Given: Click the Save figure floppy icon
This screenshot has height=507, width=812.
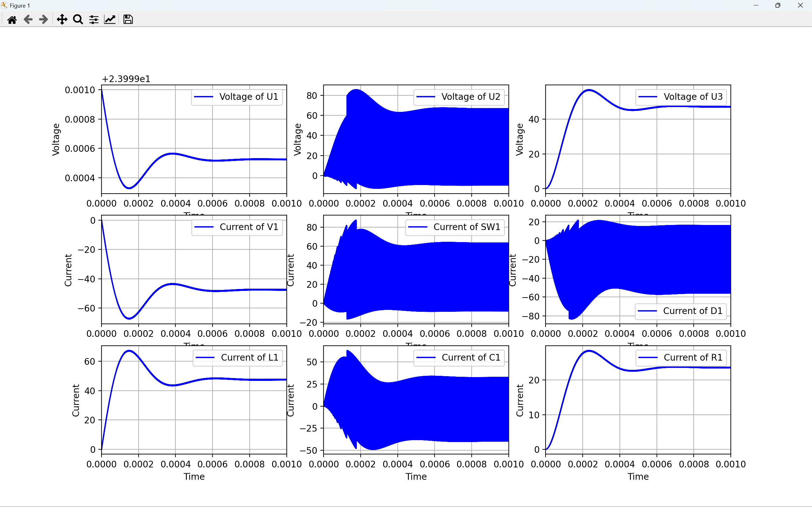Looking at the screenshot, I should click(x=128, y=19).
